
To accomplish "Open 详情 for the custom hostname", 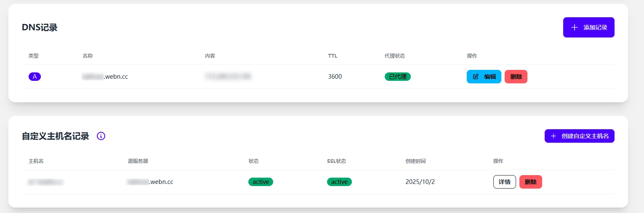I will (504, 182).
